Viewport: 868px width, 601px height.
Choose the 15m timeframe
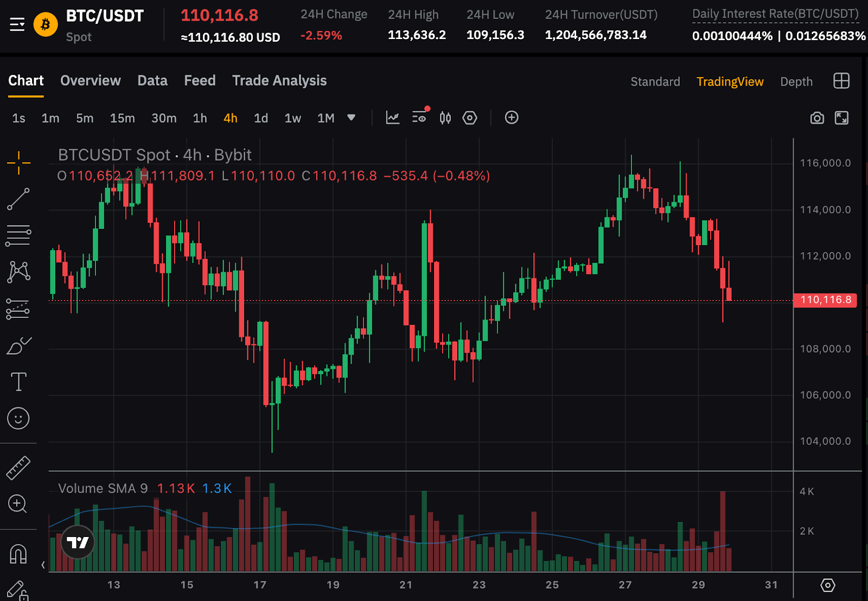coord(122,118)
